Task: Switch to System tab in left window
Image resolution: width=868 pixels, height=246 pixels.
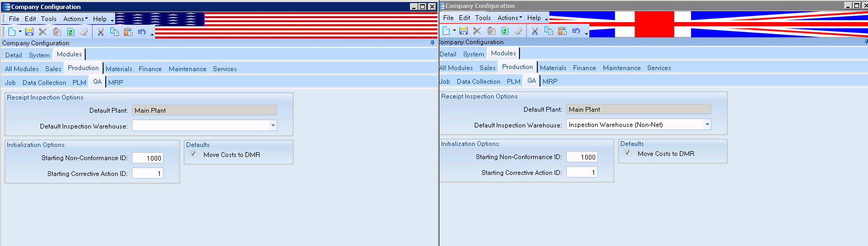Action: 39,55
